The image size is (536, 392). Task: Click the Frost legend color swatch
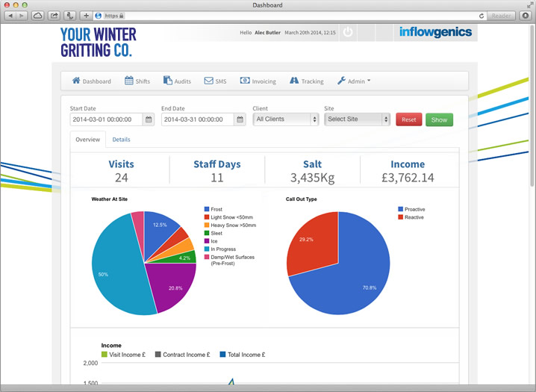pyautogui.click(x=207, y=210)
